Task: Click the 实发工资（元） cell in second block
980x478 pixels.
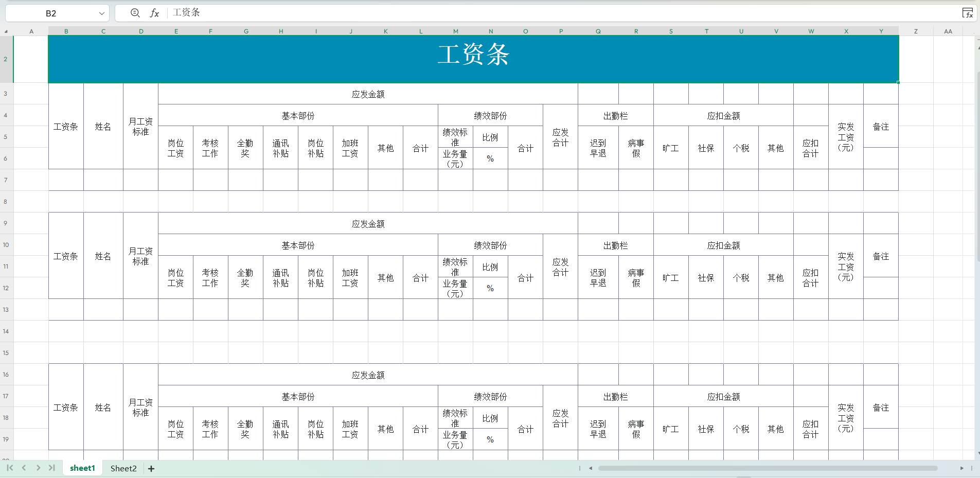Action: [846, 267]
